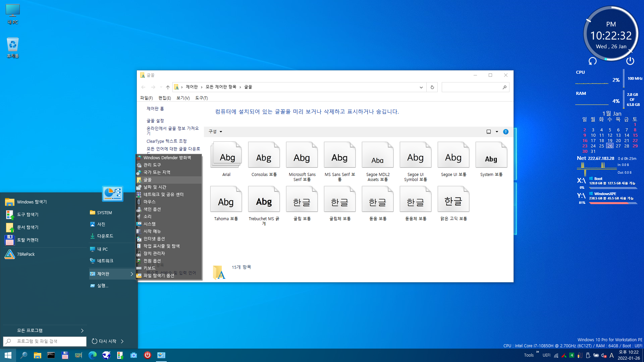This screenshot has height=362, width=644.
Task: Open the ClearType 텍스트 조정 link
Action: pyautogui.click(x=166, y=141)
